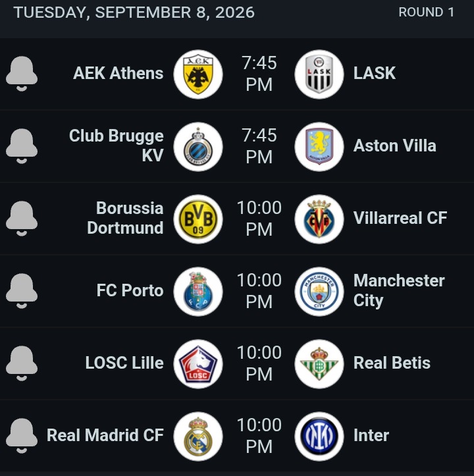Select the Aston Villa crest
This screenshot has width=474, height=476.
point(319,147)
